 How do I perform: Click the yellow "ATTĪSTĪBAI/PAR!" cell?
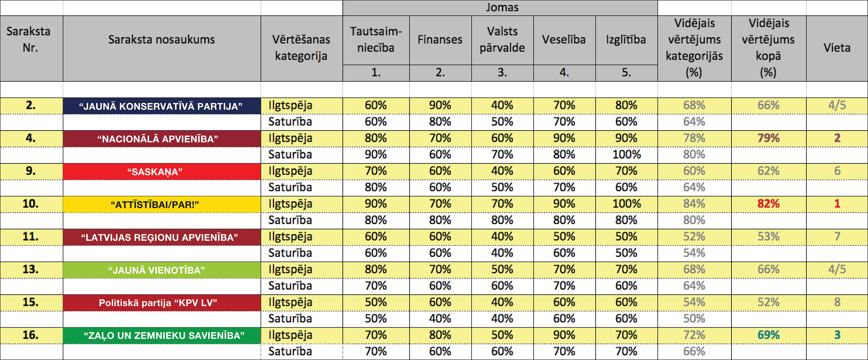pos(162,204)
